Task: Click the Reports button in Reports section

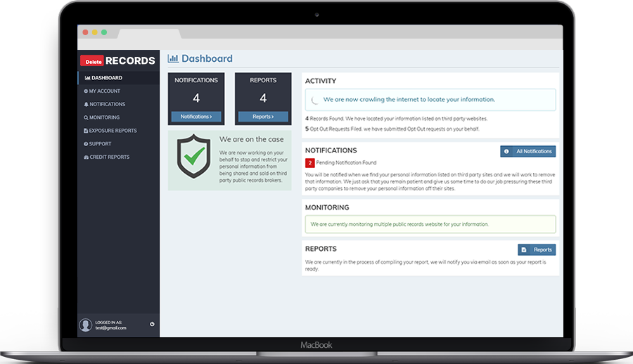Action: pyautogui.click(x=537, y=249)
